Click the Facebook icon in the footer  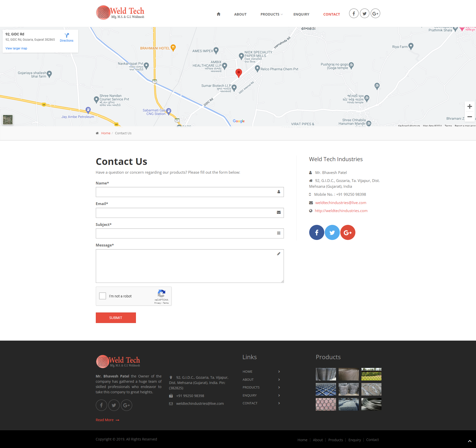click(101, 405)
